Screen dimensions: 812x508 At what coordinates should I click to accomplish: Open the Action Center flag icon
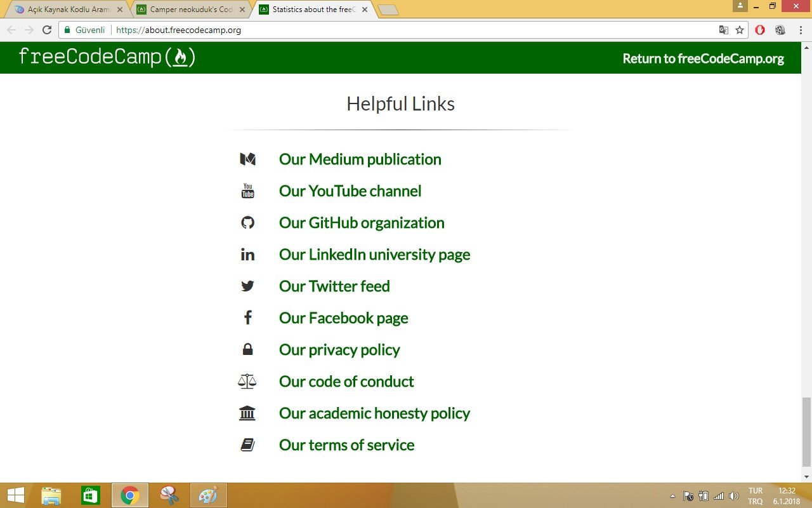pyautogui.click(x=688, y=496)
